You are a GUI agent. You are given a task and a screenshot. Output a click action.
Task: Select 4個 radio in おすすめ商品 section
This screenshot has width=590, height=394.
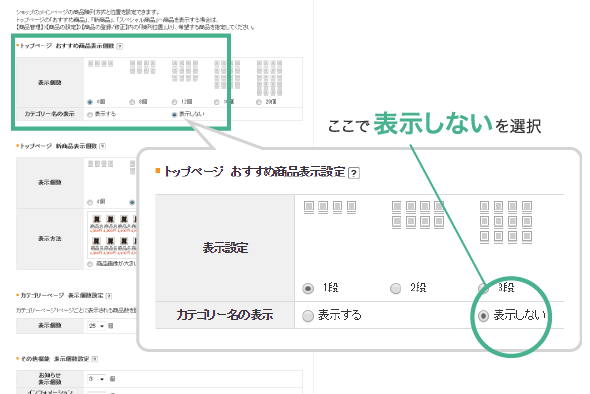90,102
